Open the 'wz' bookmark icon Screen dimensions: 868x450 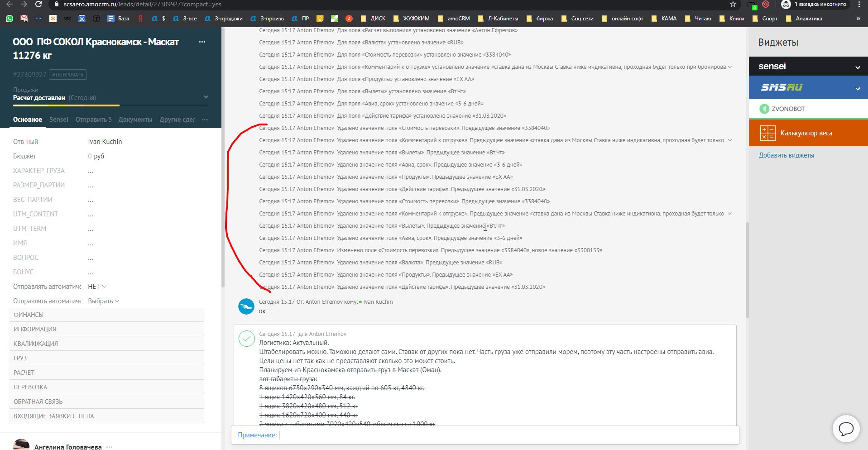tap(67, 19)
